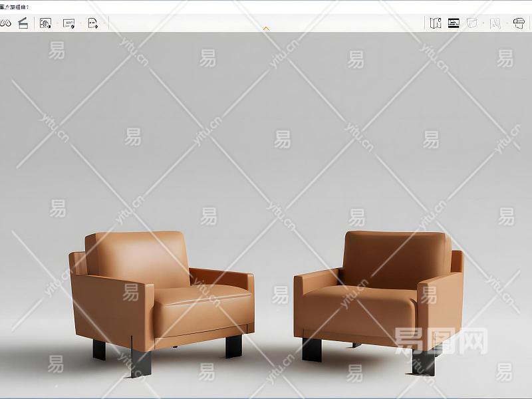The image size is (532, 399).
Task: Click the greyed-out 3D box icon
Action: coord(472,23)
